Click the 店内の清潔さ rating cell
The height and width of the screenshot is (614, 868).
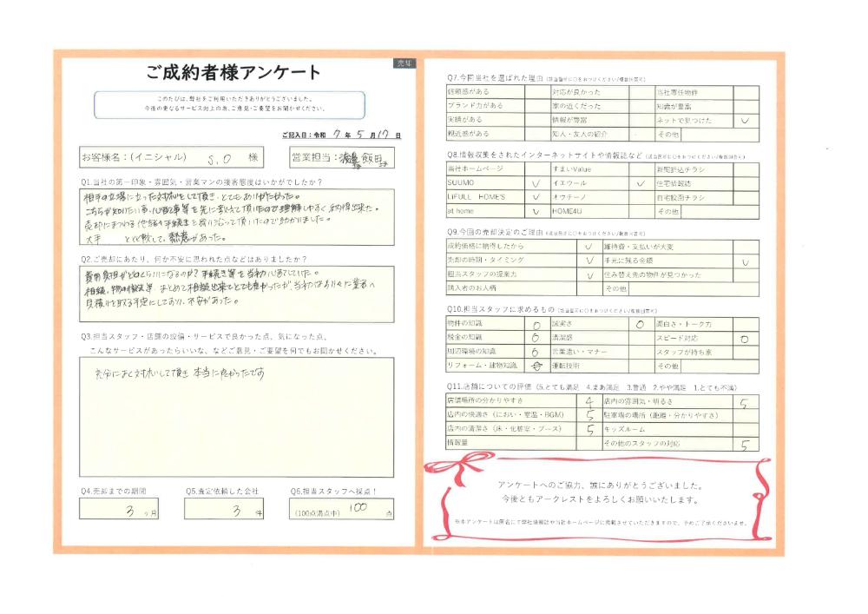point(589,429)
